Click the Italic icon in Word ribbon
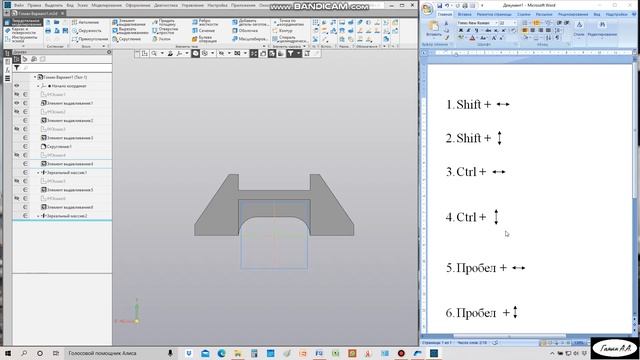 click(468, 30)
